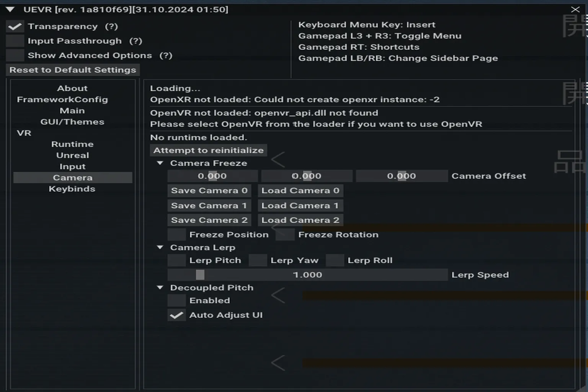Toggle the Show Advanced Options checkbox
Image resolution: width=588 pixels, height=392 pixels.
point(15,56)
